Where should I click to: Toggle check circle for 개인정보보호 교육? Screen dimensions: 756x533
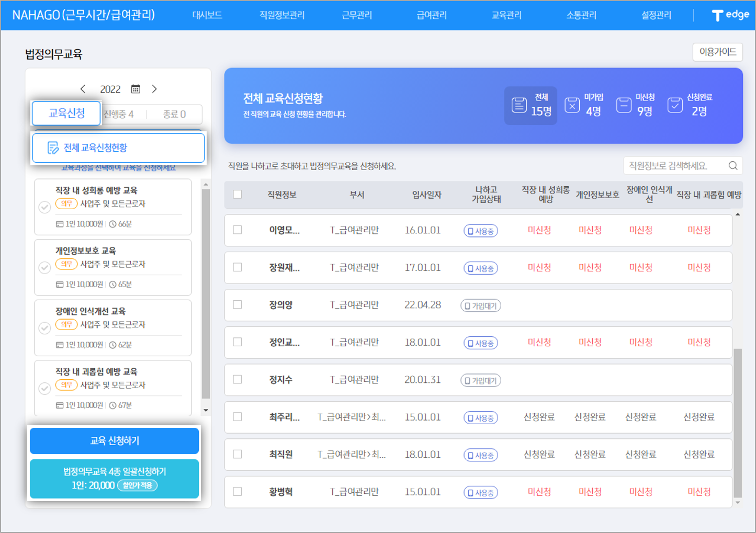click(x=45, y=268)
